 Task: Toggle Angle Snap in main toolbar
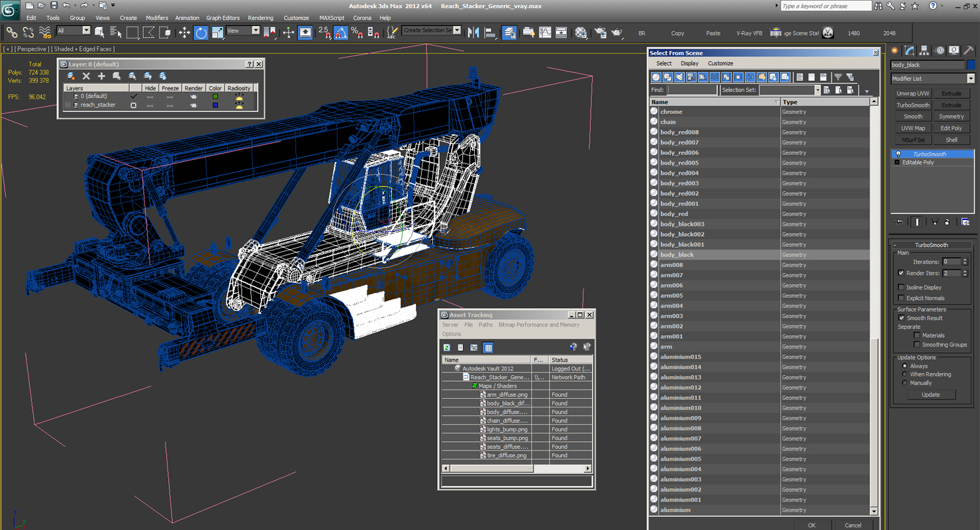[341, 32]
